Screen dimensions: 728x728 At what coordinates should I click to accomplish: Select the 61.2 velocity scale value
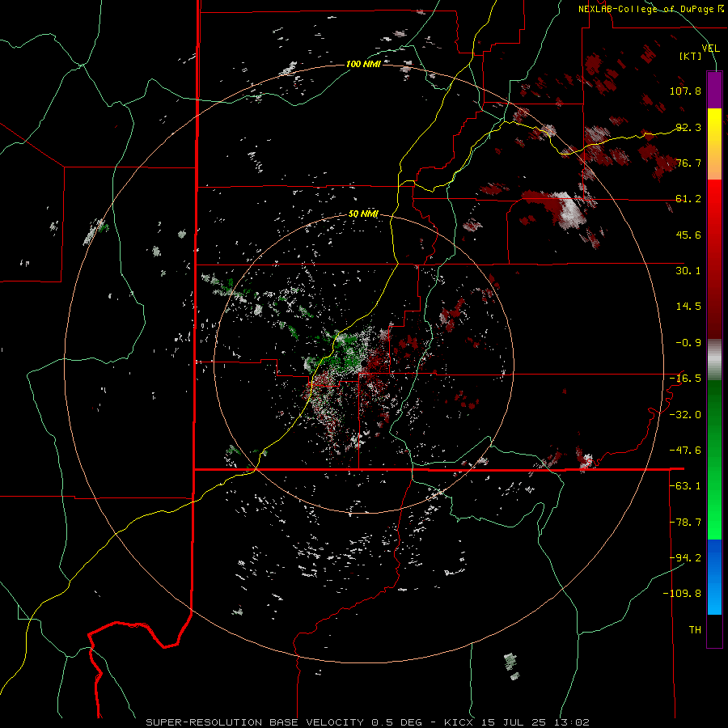pyautogui.click(x=688, y=199)
